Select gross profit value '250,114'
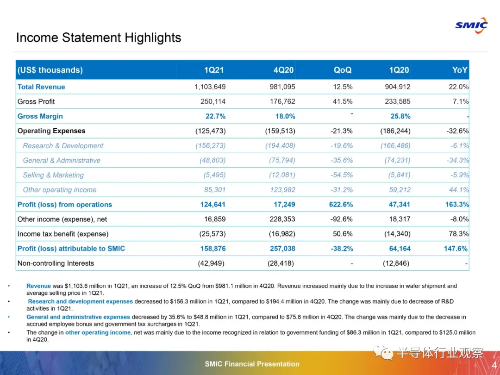The width and height of the screenshot is (500, 375). [213, 101]
